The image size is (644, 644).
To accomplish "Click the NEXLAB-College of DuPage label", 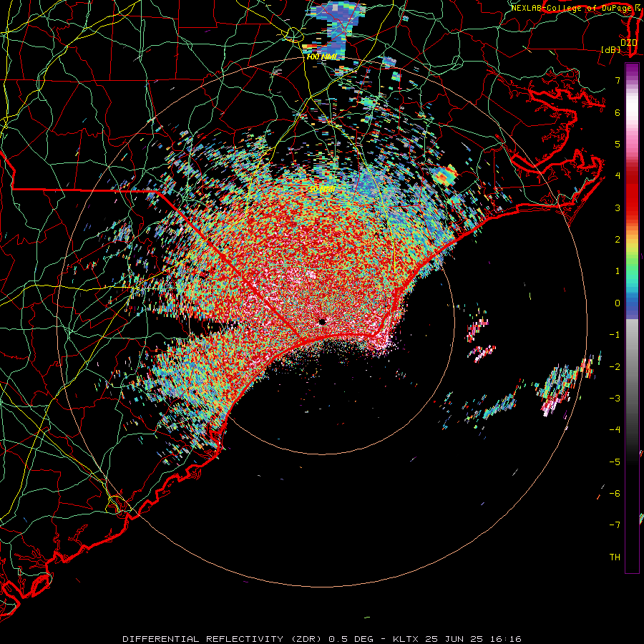I will (571, 8).
